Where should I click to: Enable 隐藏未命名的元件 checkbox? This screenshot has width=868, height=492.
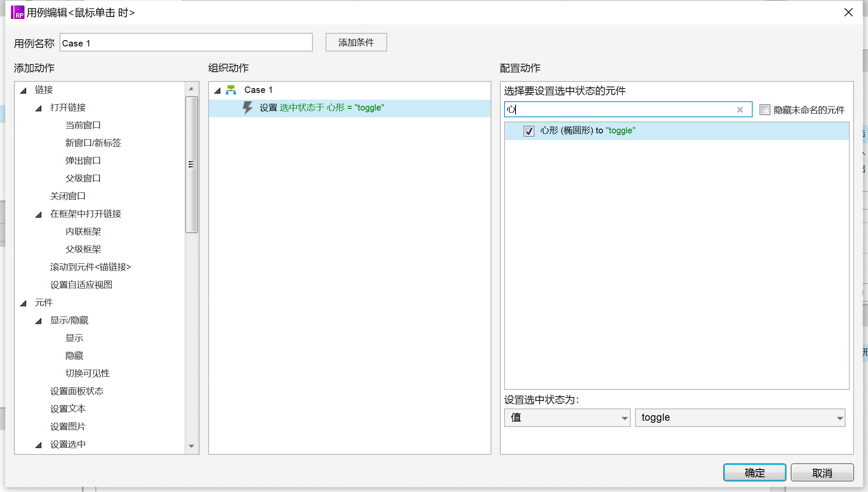tap(765, 110)
